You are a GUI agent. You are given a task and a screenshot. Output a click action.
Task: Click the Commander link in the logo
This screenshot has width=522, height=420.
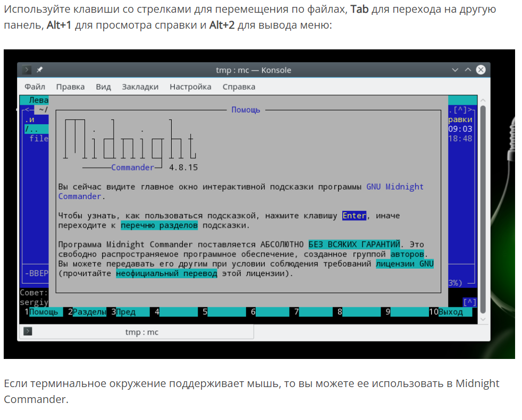(132, 168)
